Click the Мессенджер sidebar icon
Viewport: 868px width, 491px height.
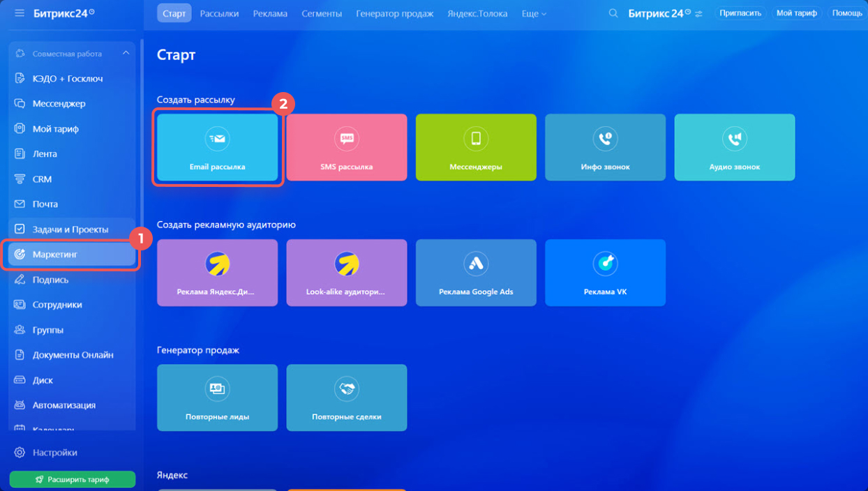point(20,104)
